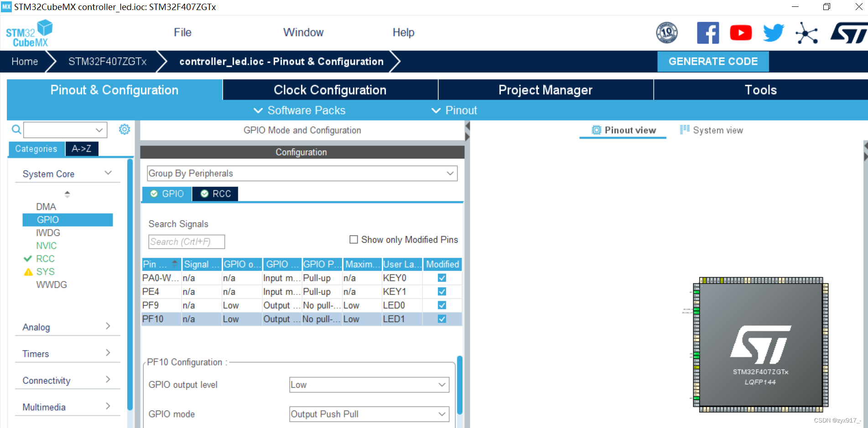The image size is (868, 428).
Task: Switch to Clock Configuration tab
Action: pos(330,90)
